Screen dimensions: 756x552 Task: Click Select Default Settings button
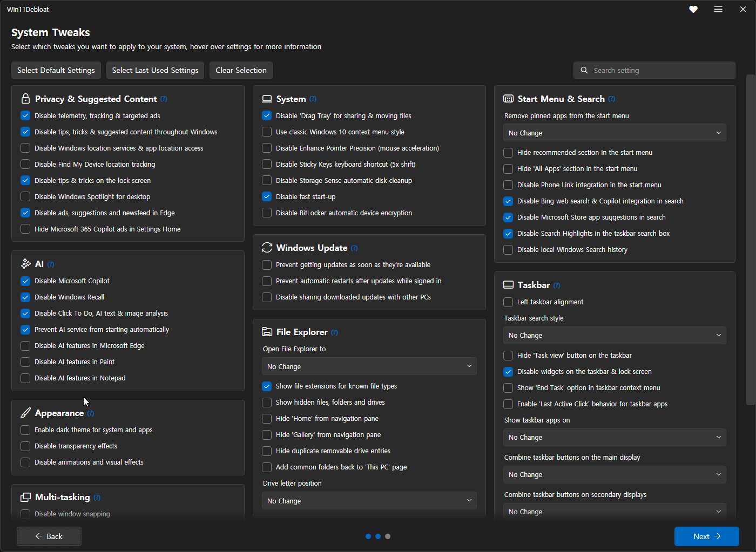click(x=56, y=70)
